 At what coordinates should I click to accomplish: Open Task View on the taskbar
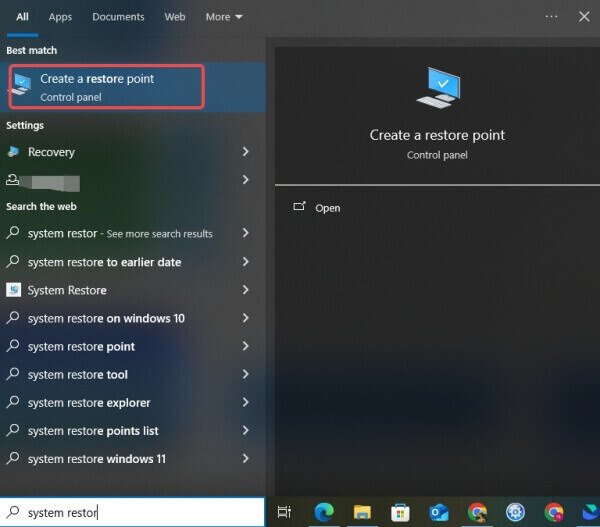point(284,512)
